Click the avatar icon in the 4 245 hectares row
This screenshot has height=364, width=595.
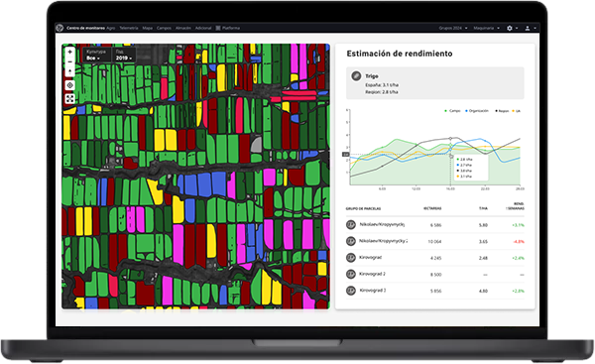[x=351, y=257]
